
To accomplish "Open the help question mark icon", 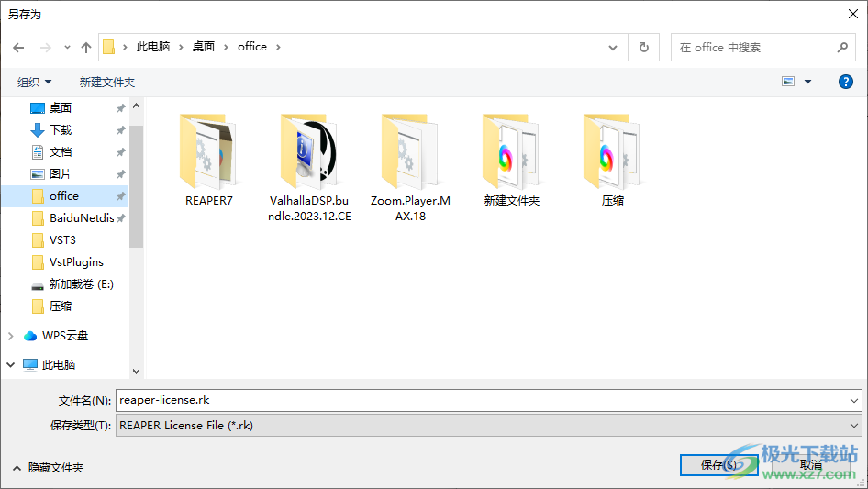I will [846, 82].
